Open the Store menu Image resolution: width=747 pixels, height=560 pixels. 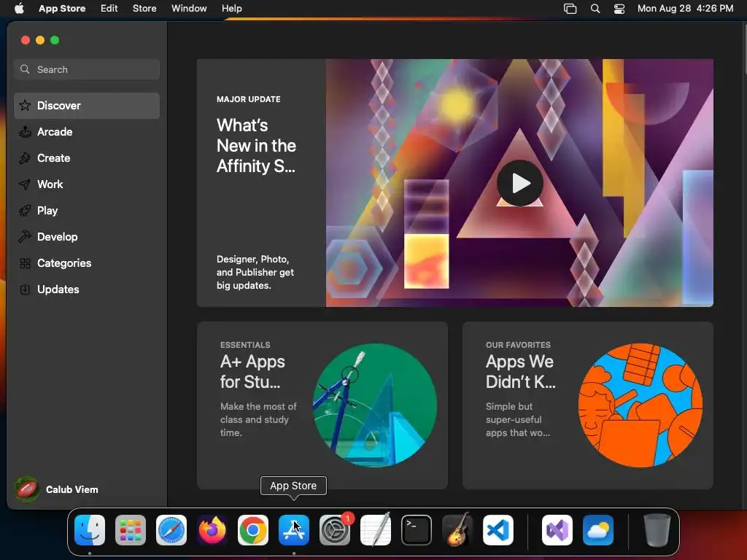pos(144,9)
